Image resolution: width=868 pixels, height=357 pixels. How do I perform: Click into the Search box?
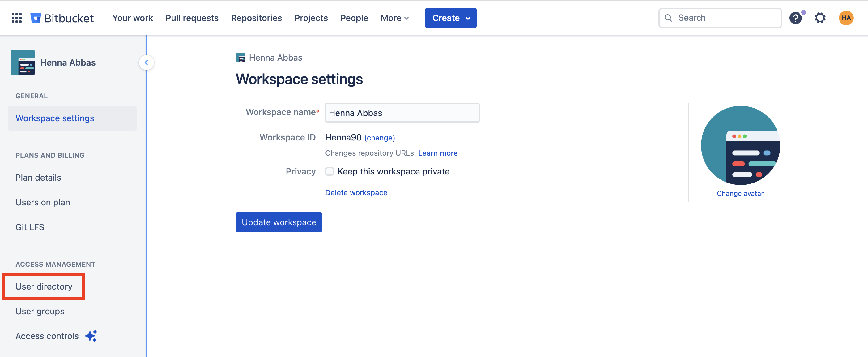(720, 18)
